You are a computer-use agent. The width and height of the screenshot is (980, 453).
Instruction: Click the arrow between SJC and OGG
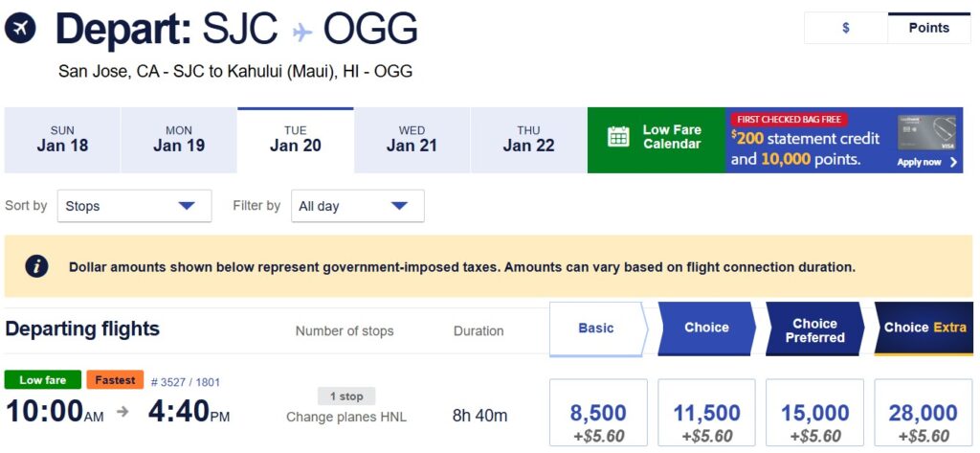click(302, 31)
